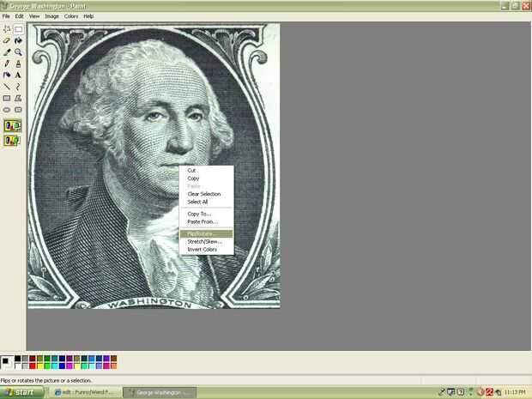
Task: Pick the bright yellow color swatch
Action: (x=40, y=366)
